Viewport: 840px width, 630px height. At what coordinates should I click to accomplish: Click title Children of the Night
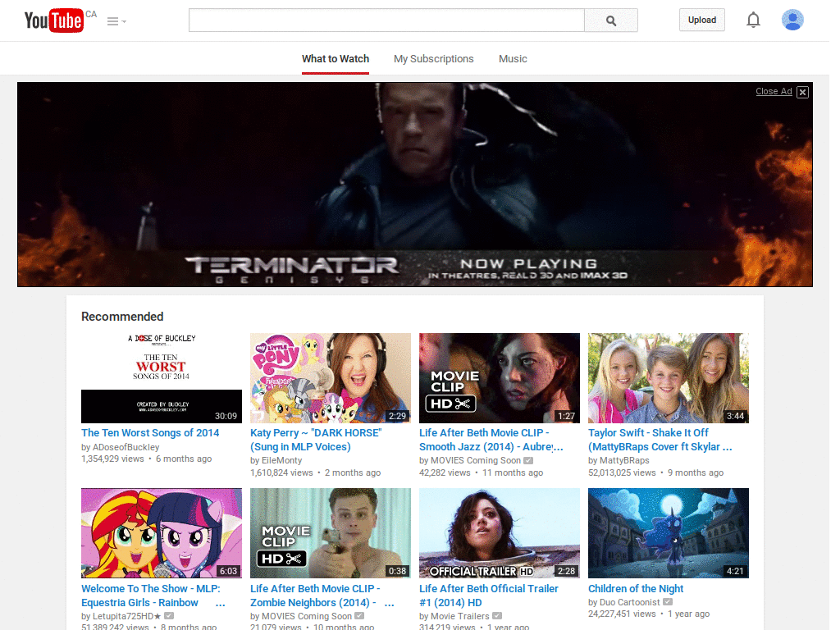pyautogui.click(x=636, y=589)
